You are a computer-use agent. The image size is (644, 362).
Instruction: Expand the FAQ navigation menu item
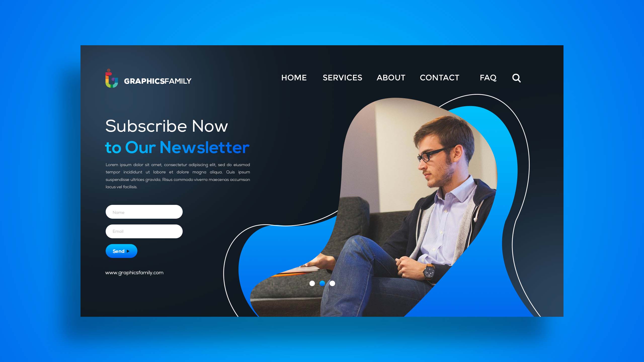[x=488, y=77]
